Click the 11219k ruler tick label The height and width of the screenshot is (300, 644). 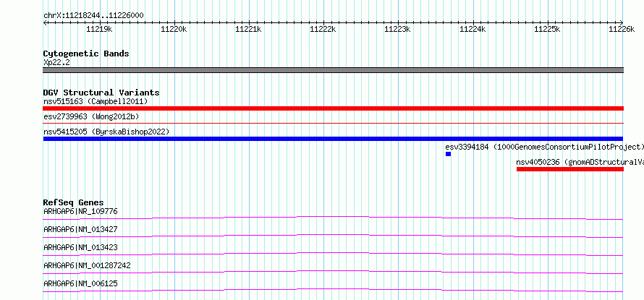[x=99, y=29]
